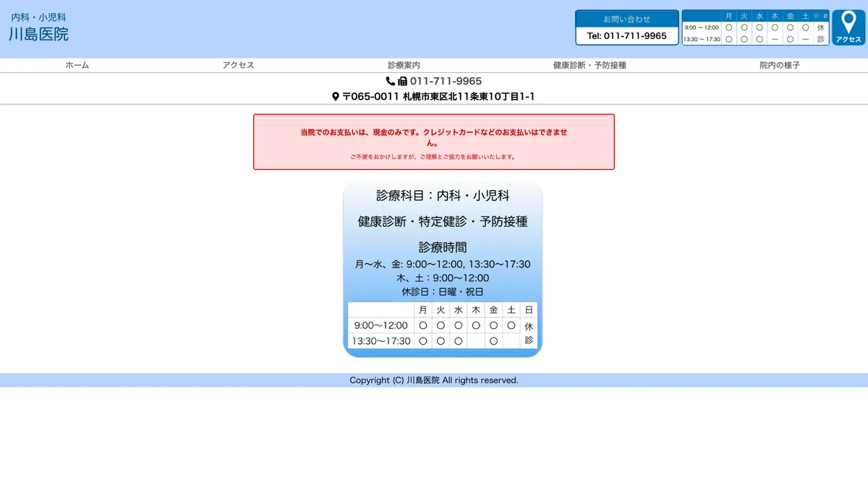Click the map pin icon next to the address
The image size is (868, 488).
[335, 95]
